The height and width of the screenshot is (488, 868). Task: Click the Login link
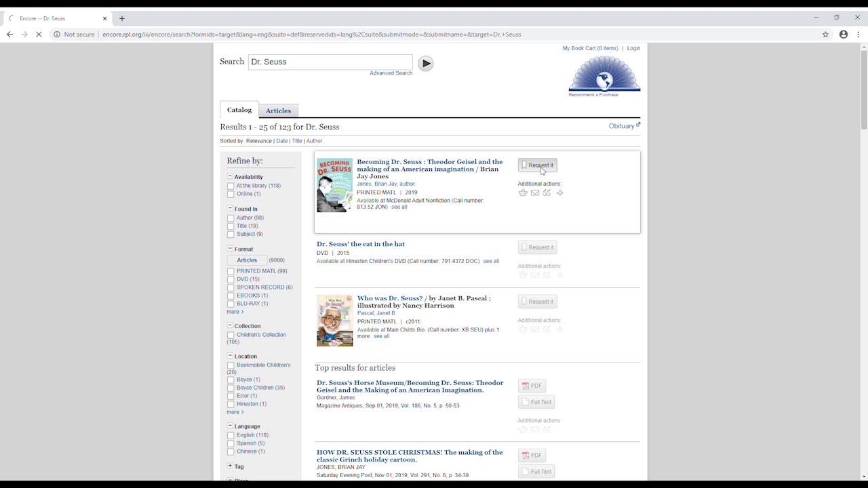click(x=633, y=48)
